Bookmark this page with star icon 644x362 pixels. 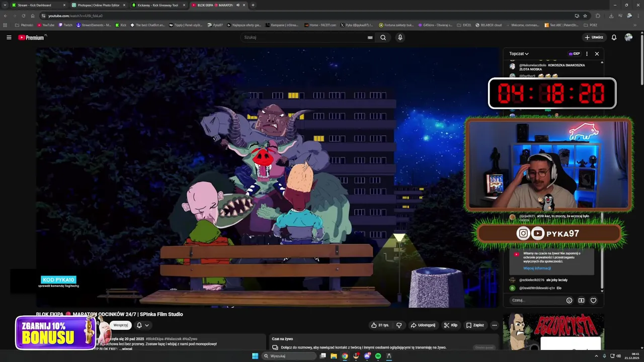[585, 16]
